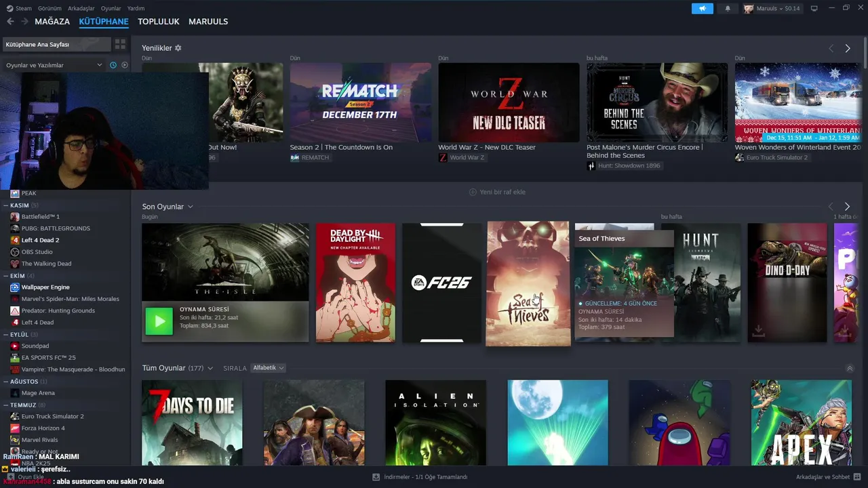Viewport: 868px width, 488px height.
Task: Open the notifications bell
Action: click(x=728, y=8)
